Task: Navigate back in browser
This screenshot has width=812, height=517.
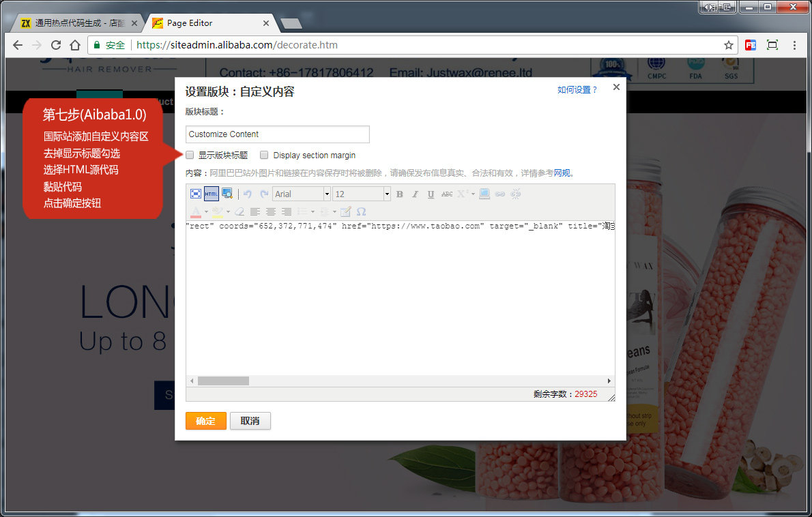Action: pyautogui.click(x=18, y=45)
